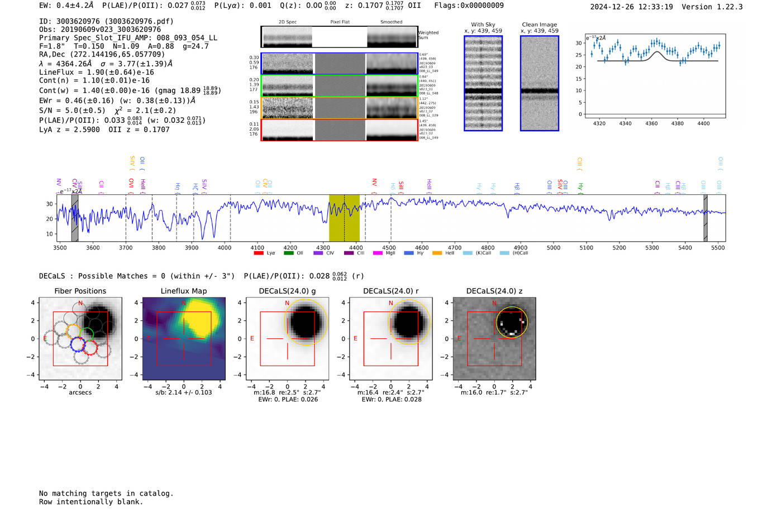Click the Weighted Sum 2D spectrum strip
Screen dimensions: 782x532
click(x=340, y=37)
